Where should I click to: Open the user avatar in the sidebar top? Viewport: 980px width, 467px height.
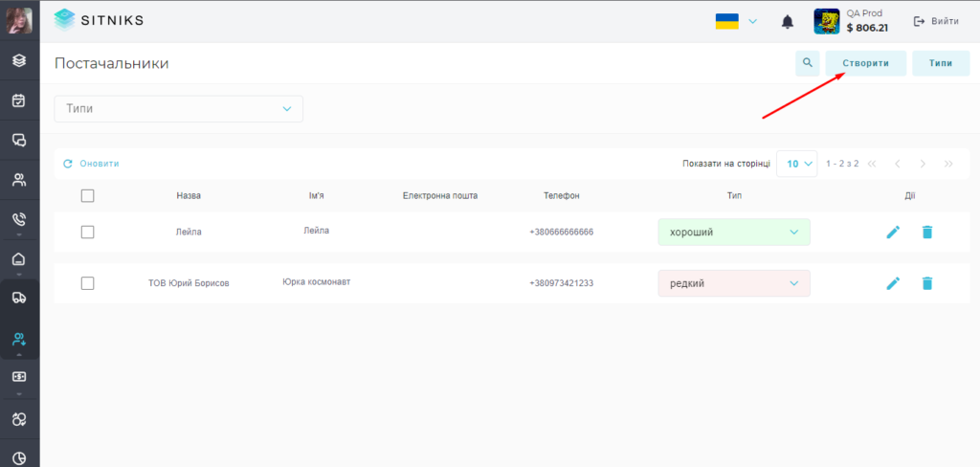click(19, 21)
